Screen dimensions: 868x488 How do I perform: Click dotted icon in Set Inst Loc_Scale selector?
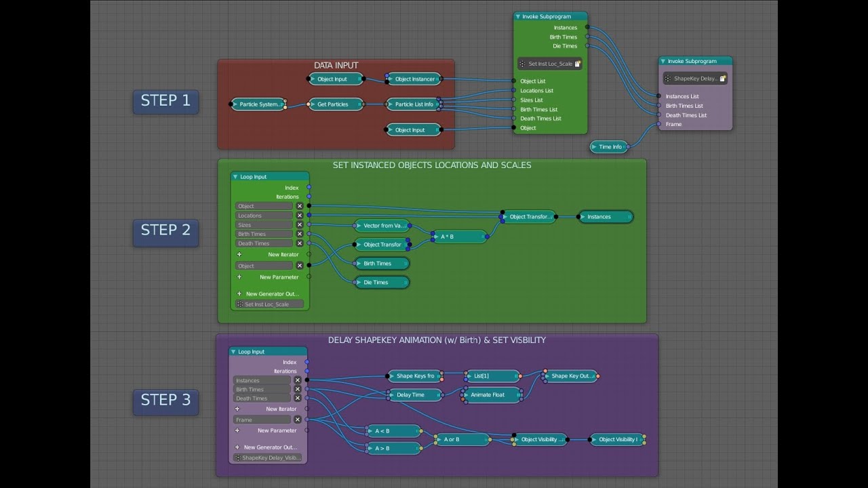point(522,64)
